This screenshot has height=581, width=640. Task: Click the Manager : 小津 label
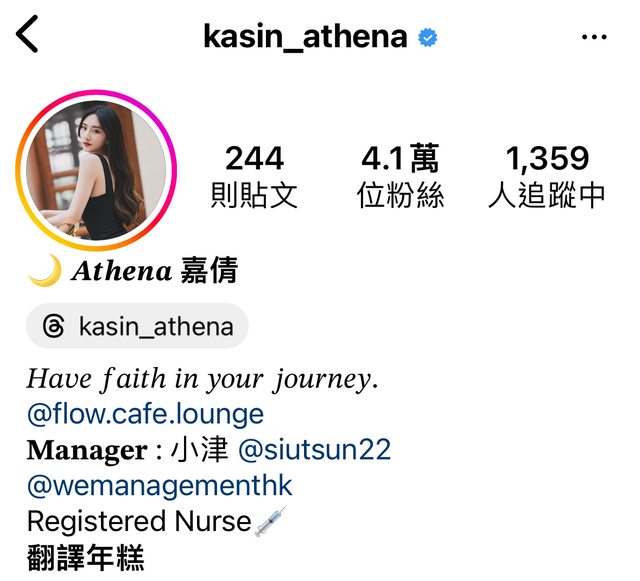127,450
